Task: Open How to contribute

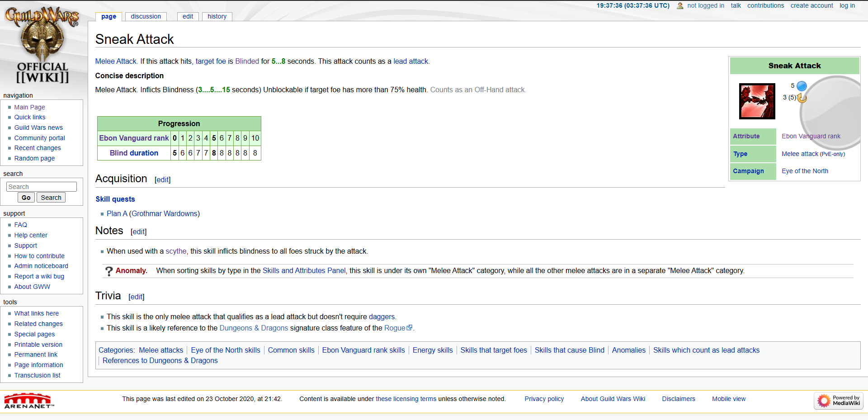Action: click(39, 256)
